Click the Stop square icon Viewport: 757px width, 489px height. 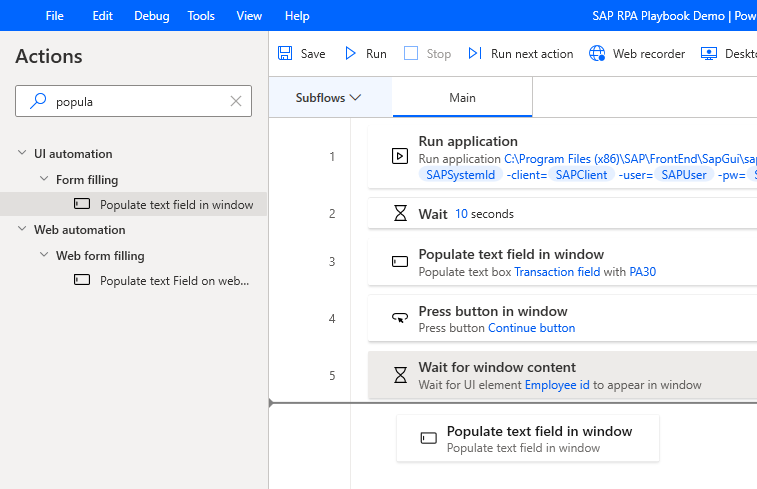pos(411,53)
